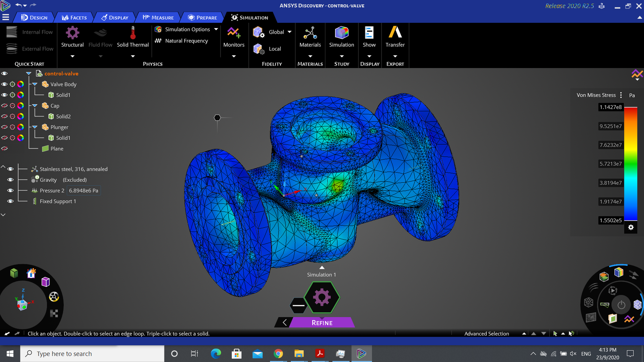Switch to the Design tab

coord(34,18)
